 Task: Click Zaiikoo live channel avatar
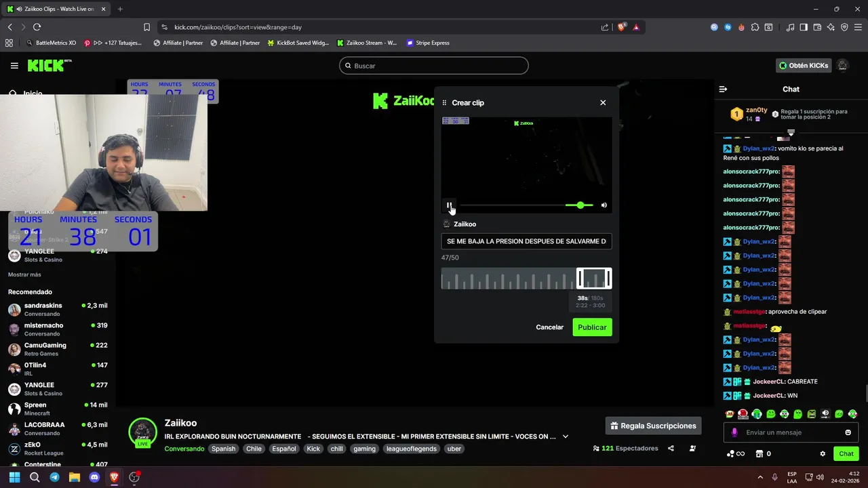coord(142,432)
